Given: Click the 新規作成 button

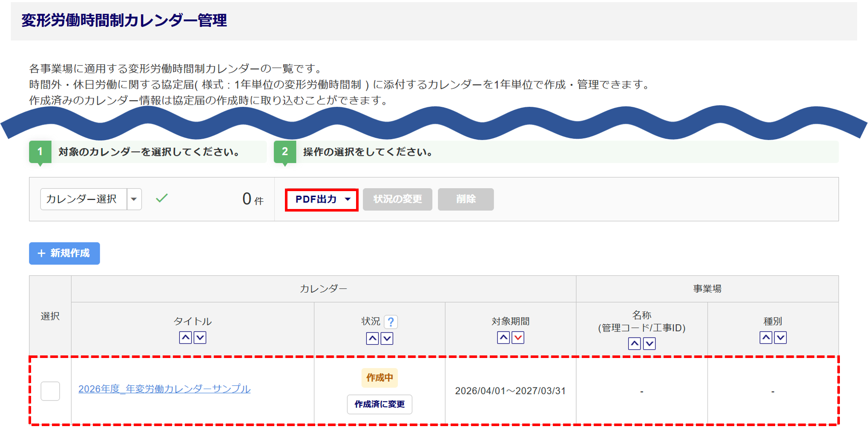Looking at the screenshot, I should click(64, 253).
